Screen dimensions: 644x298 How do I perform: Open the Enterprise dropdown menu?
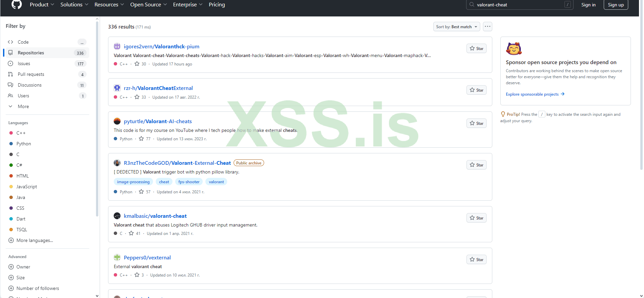click(188, 5)
